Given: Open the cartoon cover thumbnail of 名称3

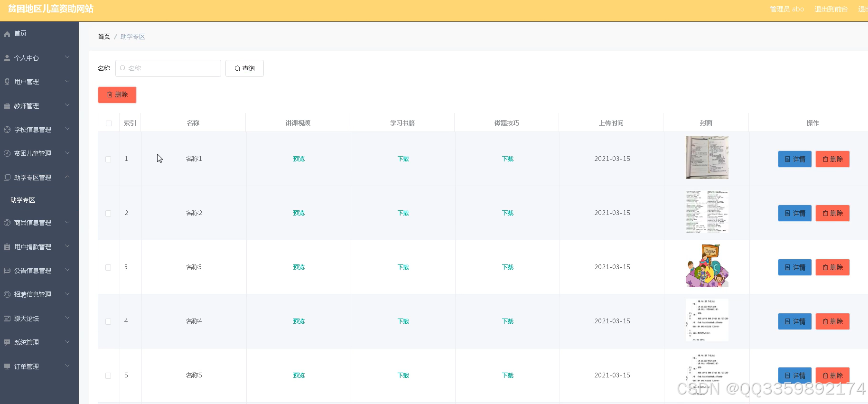Looking at the screenshot, I should tap(707, 266).
